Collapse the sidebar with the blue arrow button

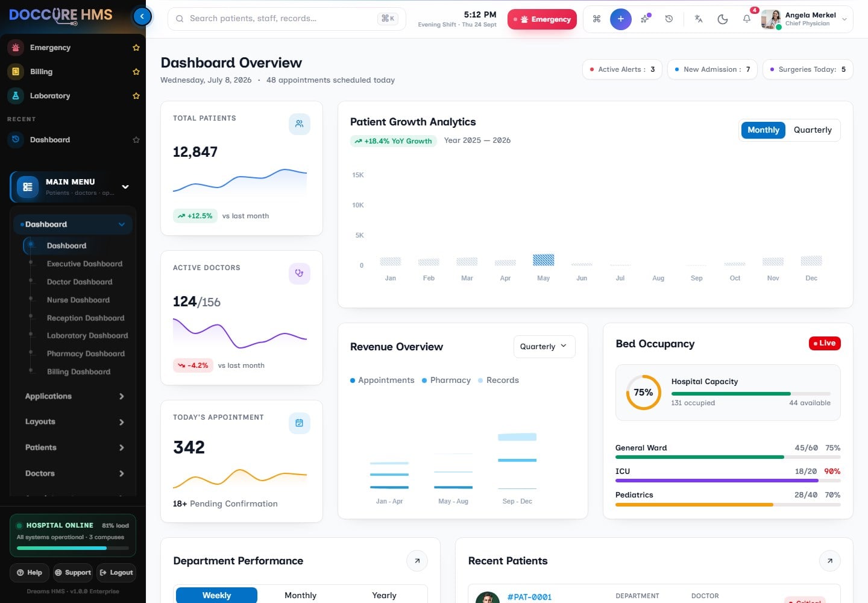(x=142, y=16)
